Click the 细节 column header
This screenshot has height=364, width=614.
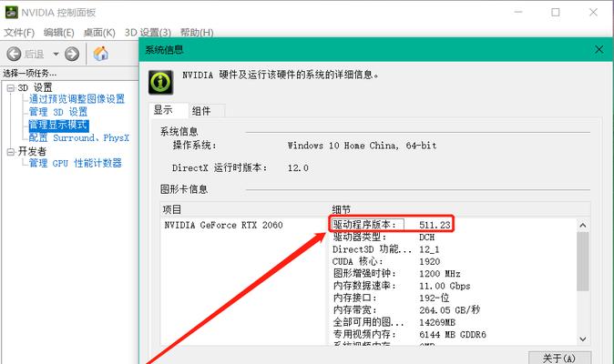click(x=342, y=210)
